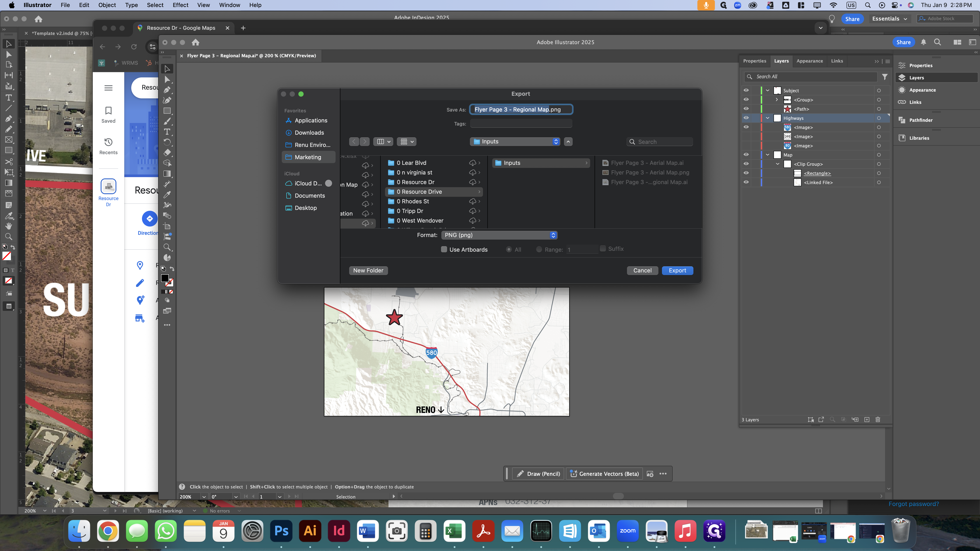
Task: Click Recents icon in Google Maps sidebar
Action: (108, 146)
